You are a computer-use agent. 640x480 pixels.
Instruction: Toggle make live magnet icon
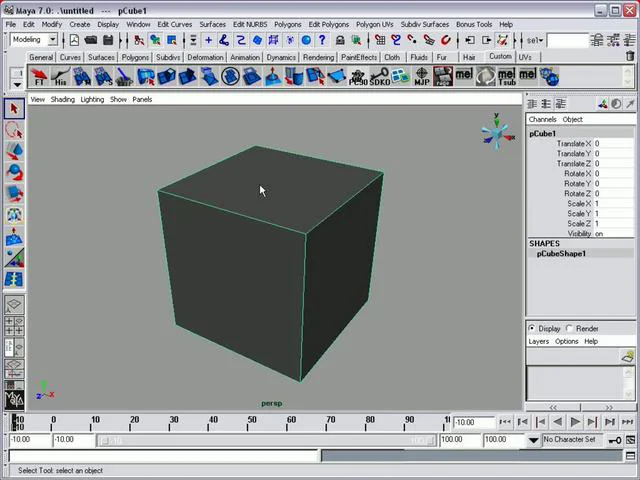(446, 40)
